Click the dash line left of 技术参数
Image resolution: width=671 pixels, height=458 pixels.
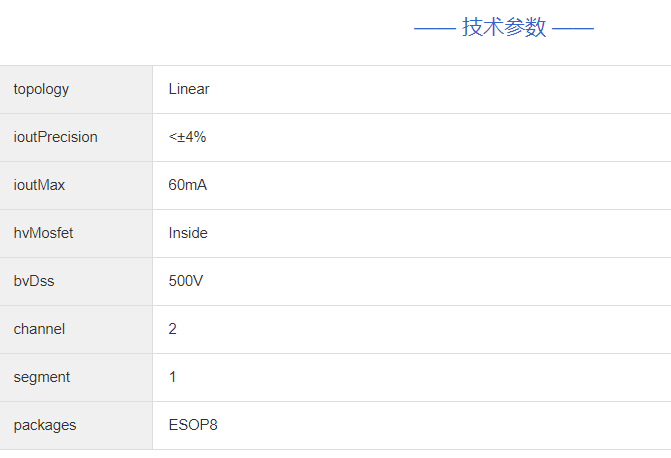pos(434,28)
